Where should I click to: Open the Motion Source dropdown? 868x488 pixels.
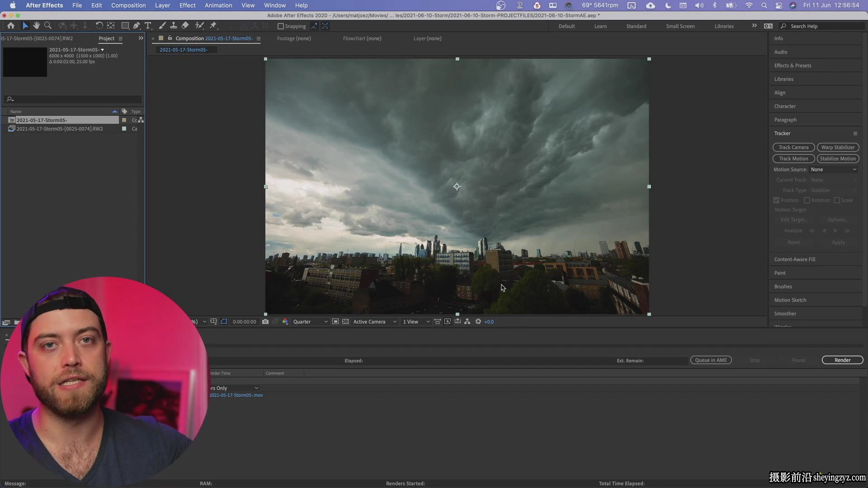[834, 169]
